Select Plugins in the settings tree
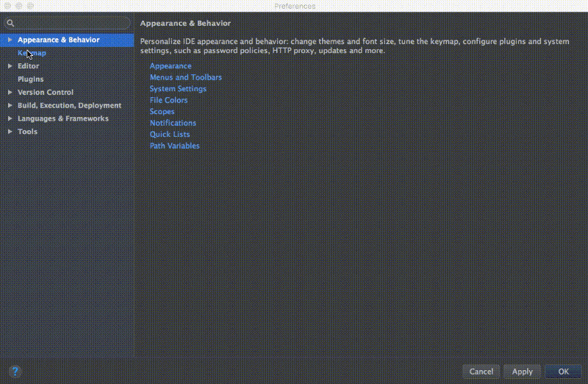Image resolution: width=588 pixels, height=384 pixels. 31,79
